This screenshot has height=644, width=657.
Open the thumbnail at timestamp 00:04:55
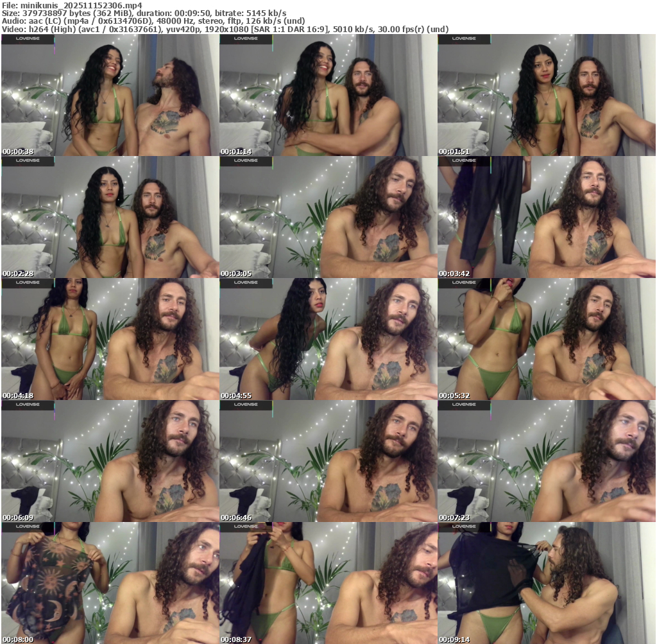pos(328,339)
